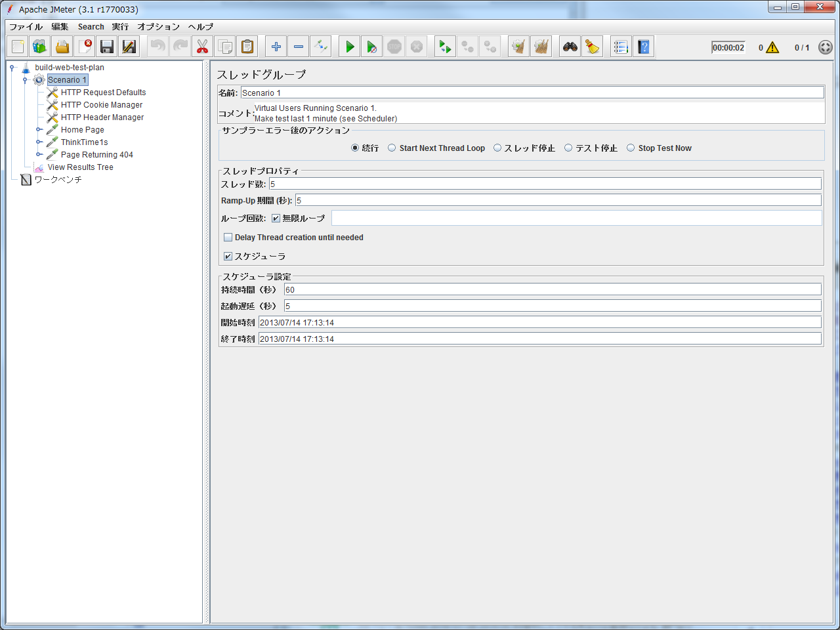Select HTTP Request Defaults in tree

click(104, 93)
